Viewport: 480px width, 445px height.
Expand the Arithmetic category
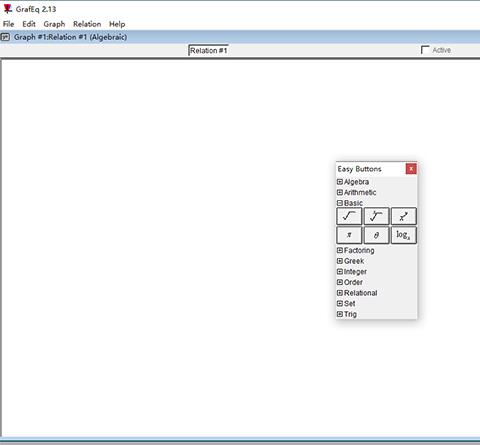(x=340, y=192)
